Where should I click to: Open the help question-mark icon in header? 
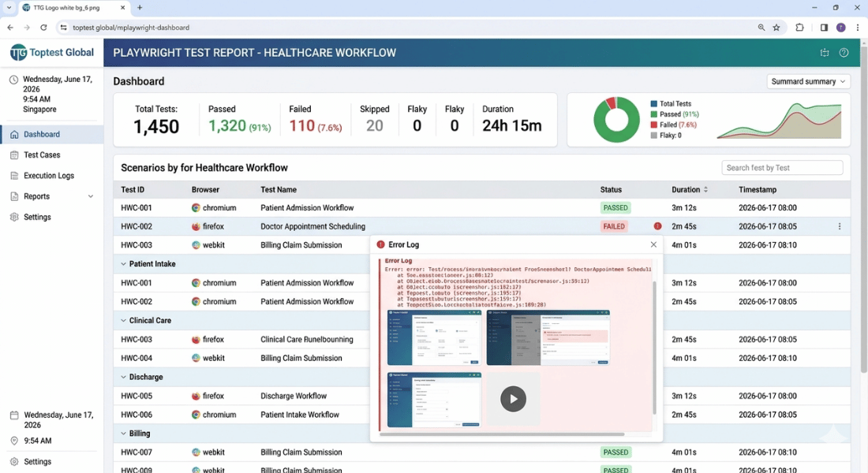pyautogui.click(x=844, y=53)
